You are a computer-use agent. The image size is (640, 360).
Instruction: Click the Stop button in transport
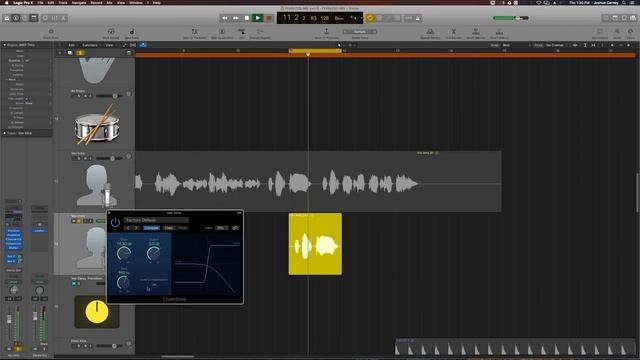coord(247,18)
